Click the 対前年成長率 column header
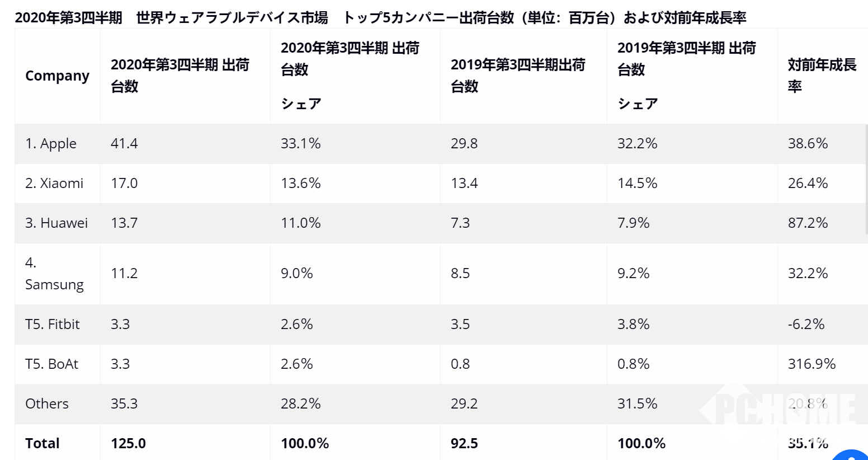 821,76
